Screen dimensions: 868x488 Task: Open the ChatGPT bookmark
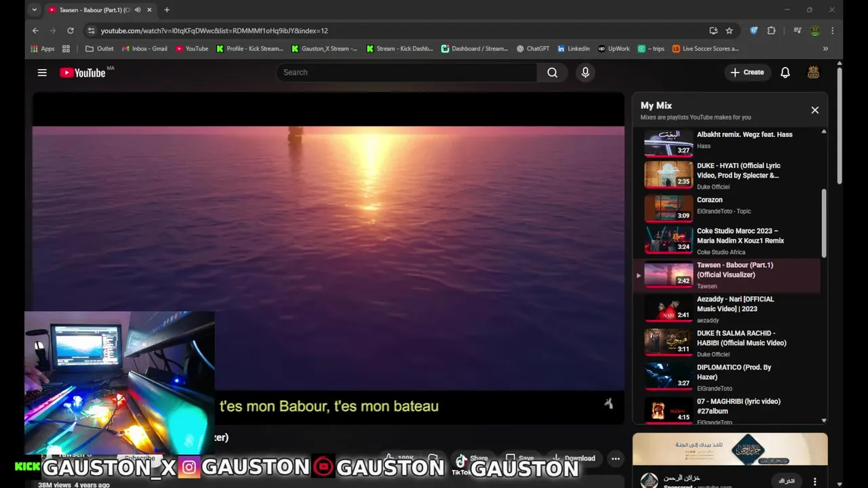(533, 49)
